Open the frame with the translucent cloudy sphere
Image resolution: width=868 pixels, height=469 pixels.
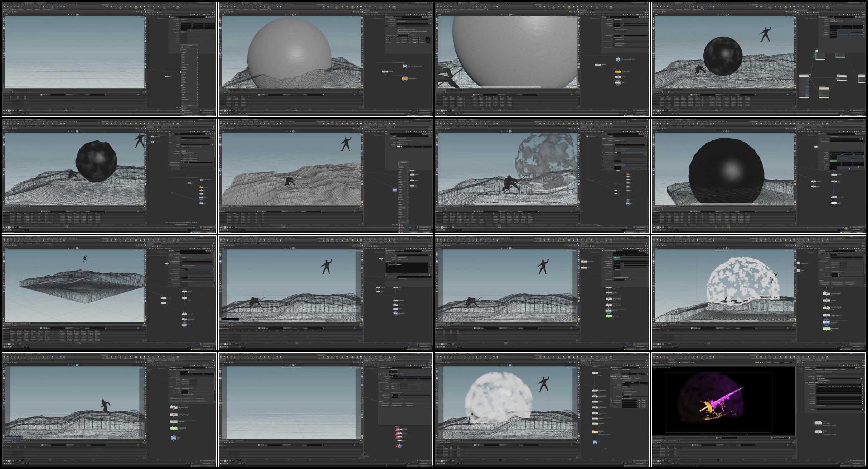coord(542,176)
